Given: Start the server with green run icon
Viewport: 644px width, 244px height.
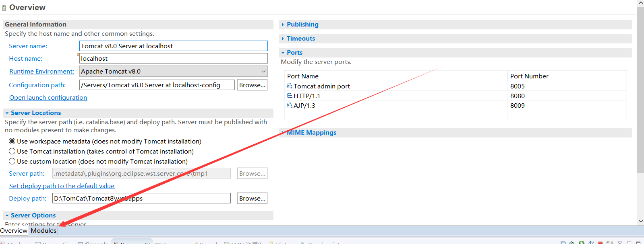Looking at the screenshot, I should 582,242.
